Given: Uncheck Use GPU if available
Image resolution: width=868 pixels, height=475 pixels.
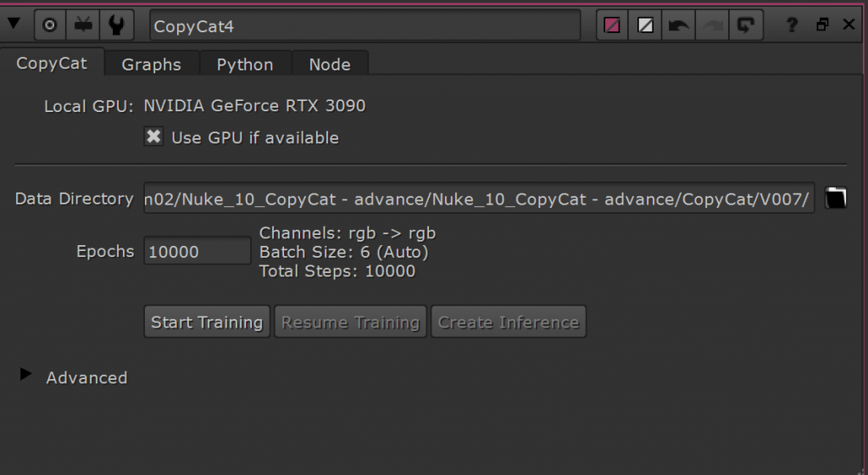Looking at the screenshot, I should pos(154,137).
